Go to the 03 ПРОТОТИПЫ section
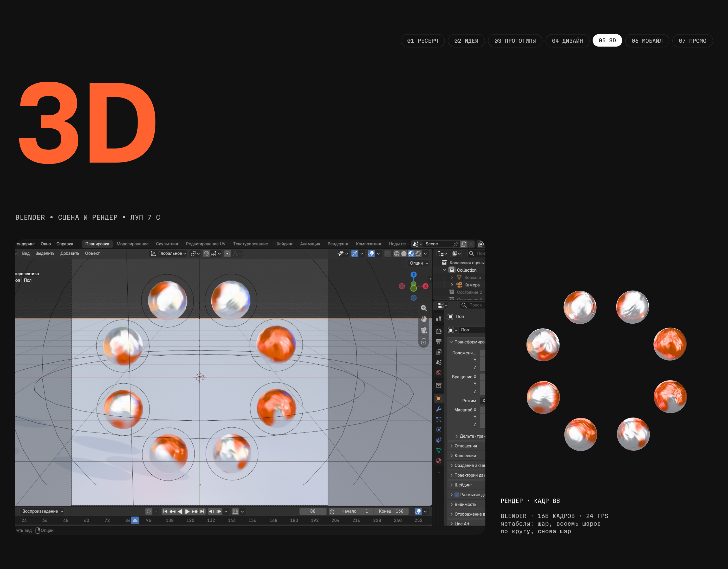 pos(515,41)
